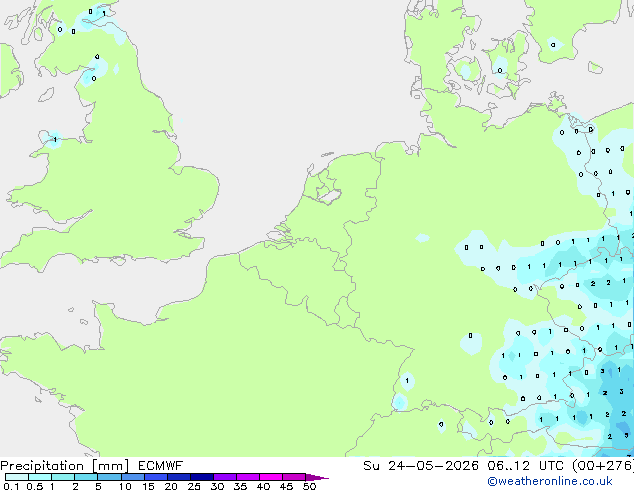Click the ECMWF model label

coord(160,466)
